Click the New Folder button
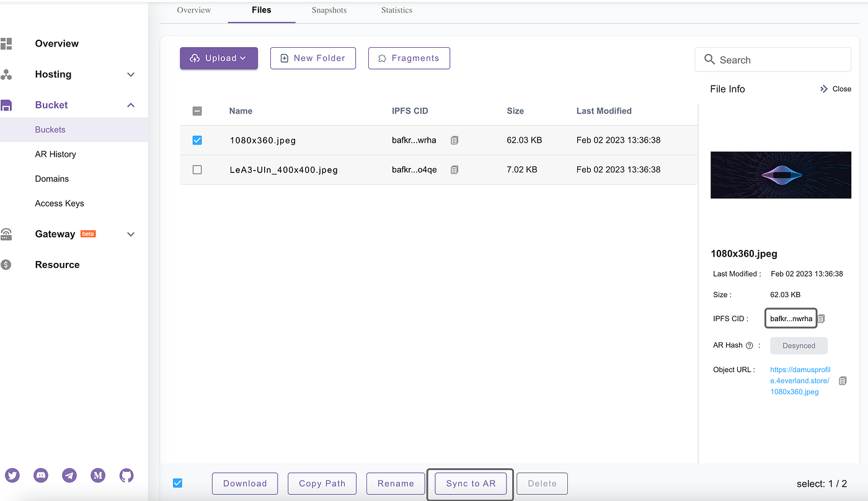This screenshot has height=501, width=868. tap(313, 58)
